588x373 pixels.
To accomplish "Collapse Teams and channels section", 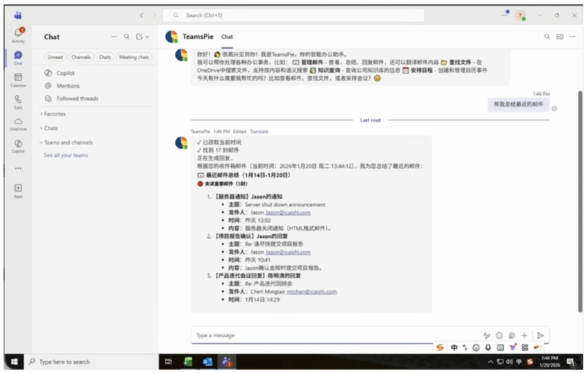I will pos(68,142).
